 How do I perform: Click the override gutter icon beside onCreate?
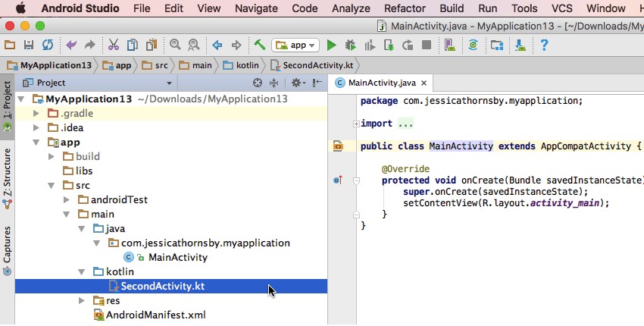click(x=338, y=180)
